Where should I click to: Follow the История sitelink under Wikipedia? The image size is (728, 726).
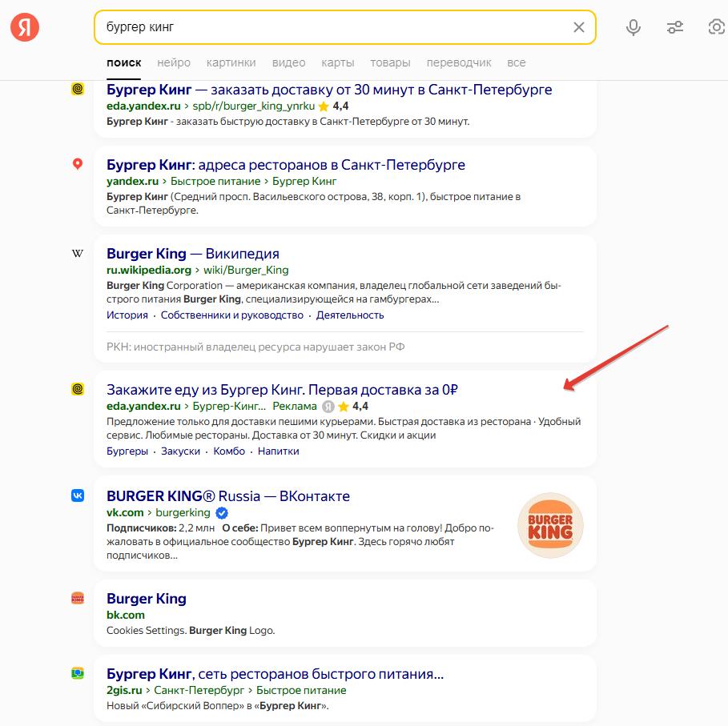[127, 315]
